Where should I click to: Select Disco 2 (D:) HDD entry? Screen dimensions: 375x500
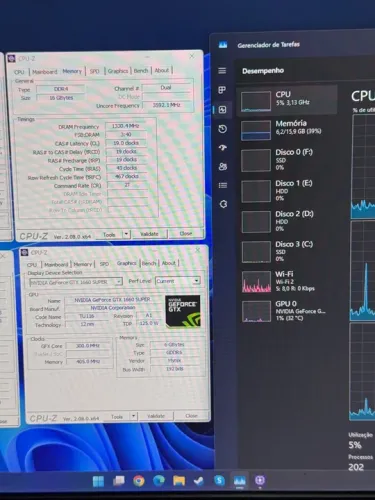point(287,221)
